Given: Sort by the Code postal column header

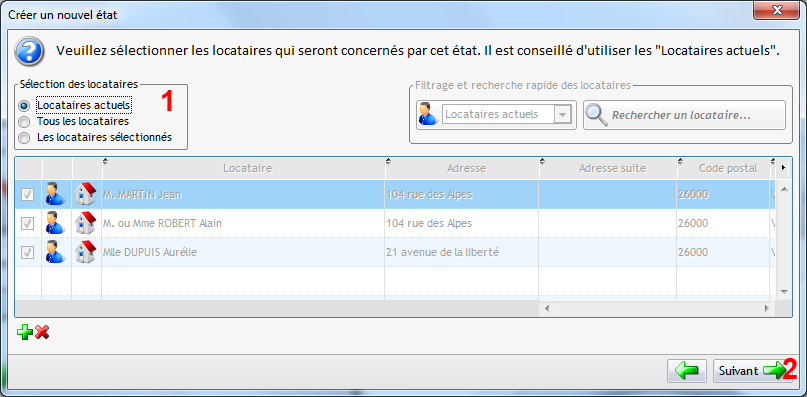Looking at the screenshot, I should [724, 168].
